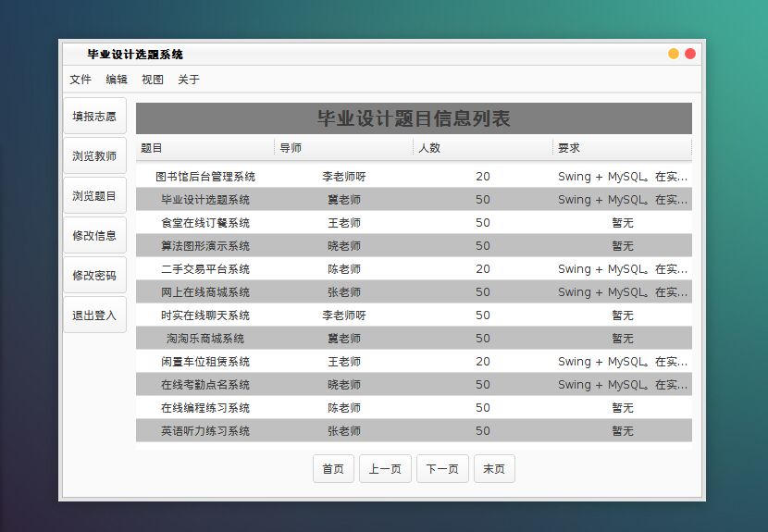The image size is (768, 532).
Task: Open the 关于 menu
Action: [189, 80]
